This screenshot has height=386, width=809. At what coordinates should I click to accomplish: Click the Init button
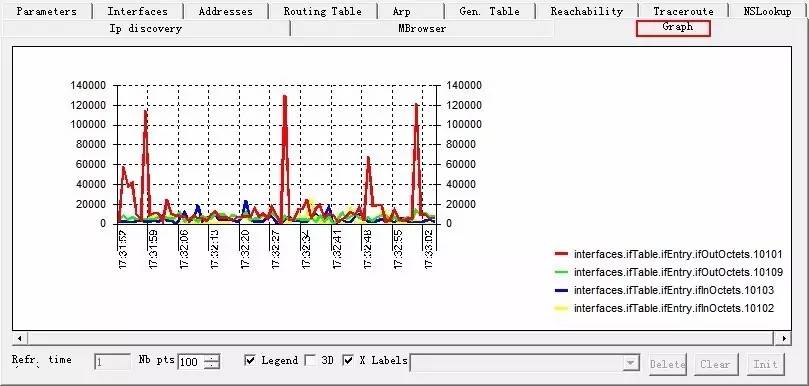(x=766, y=364)
